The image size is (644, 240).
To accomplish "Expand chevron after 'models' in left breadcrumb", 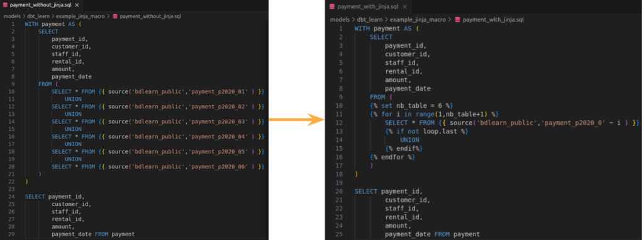I will (x=24, y=16).
